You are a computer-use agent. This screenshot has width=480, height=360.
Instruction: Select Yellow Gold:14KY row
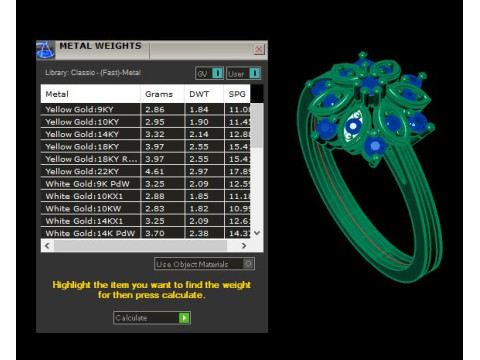pyautogui.click(x=146, y=134)
